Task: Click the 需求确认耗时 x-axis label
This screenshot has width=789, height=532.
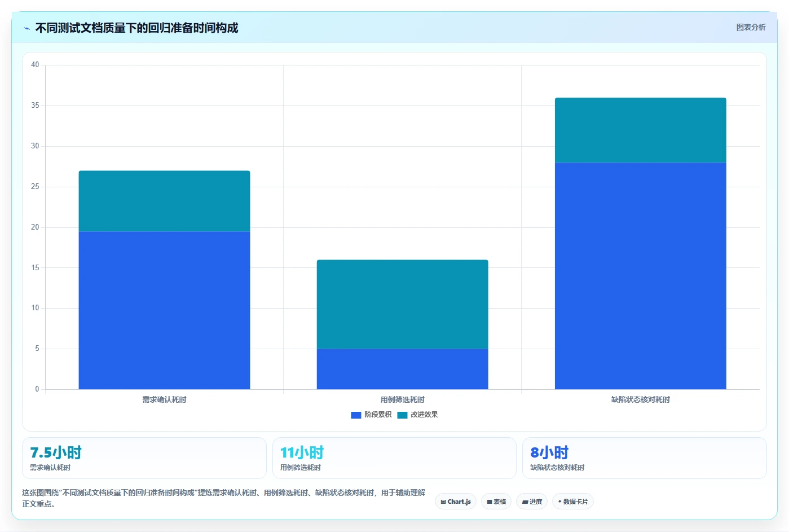Action: [x=164, y=399]
